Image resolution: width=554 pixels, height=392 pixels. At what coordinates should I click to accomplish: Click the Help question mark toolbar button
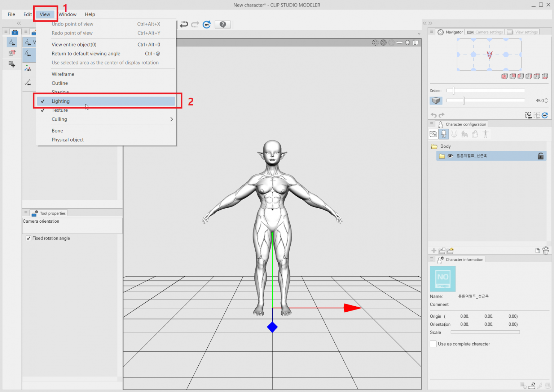coord(223,24)
